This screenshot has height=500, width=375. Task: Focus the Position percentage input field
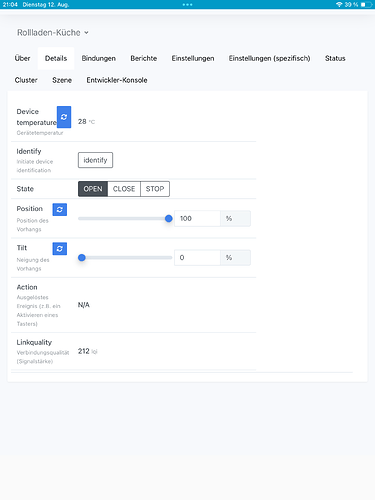(197, 219)
